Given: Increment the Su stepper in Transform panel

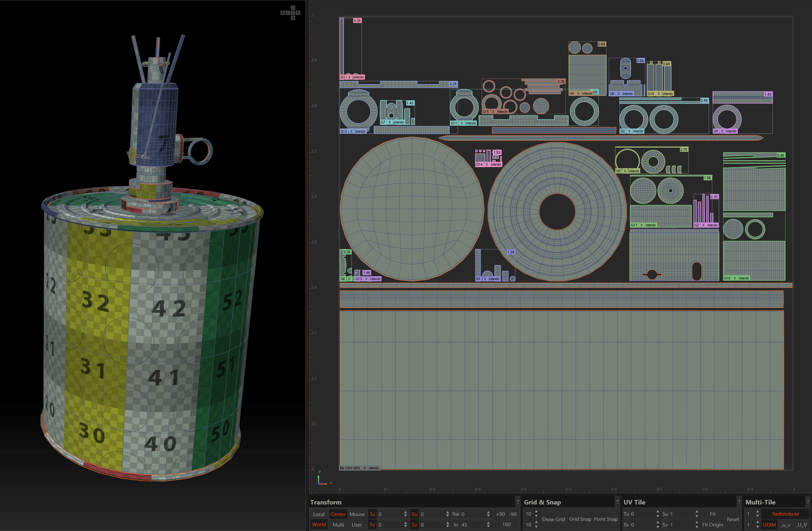Looking at the screenshot, I should 447,512.
